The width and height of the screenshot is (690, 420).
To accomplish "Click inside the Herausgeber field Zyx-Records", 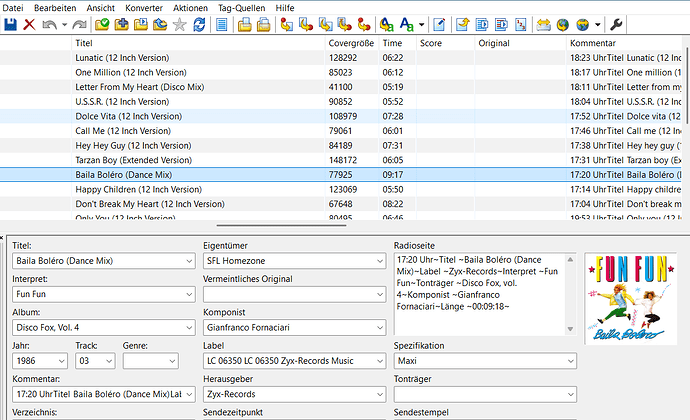I will (x=294, y=394).
